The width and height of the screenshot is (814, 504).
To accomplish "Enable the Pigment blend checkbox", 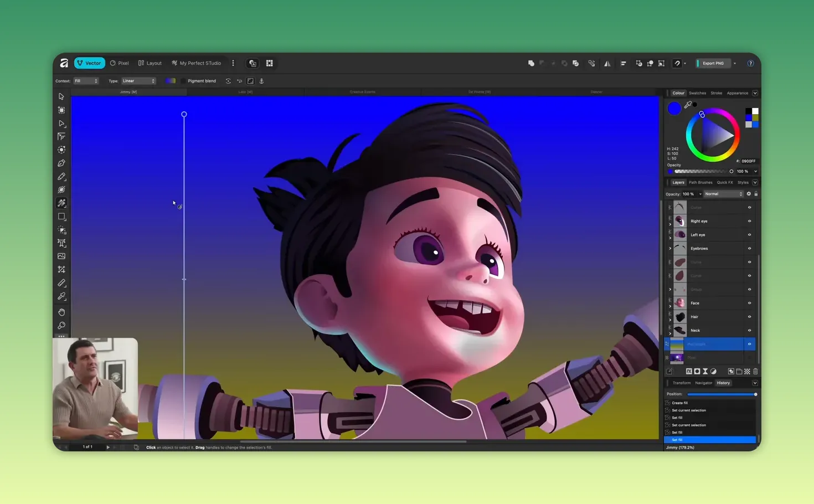I will click(183, 81).
